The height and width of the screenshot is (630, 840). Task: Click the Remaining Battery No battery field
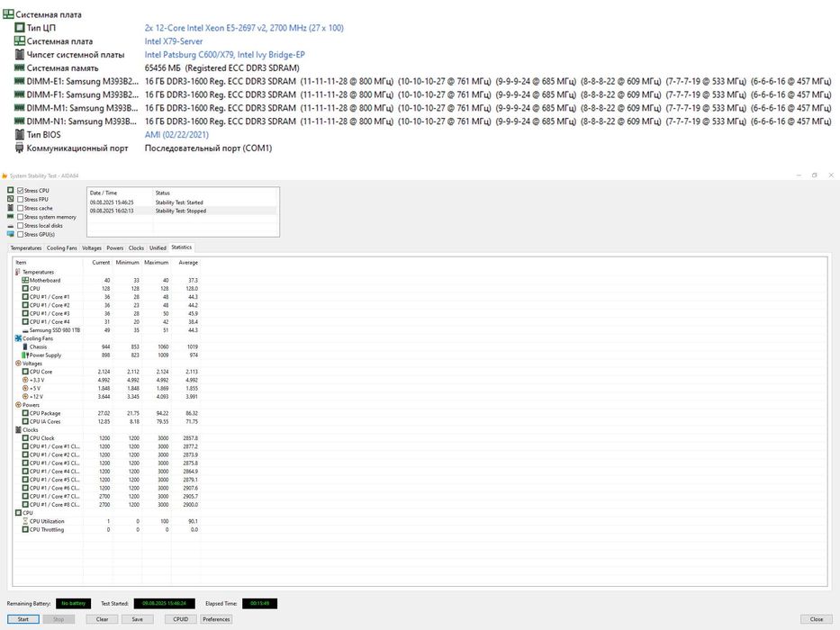(74, 604)
